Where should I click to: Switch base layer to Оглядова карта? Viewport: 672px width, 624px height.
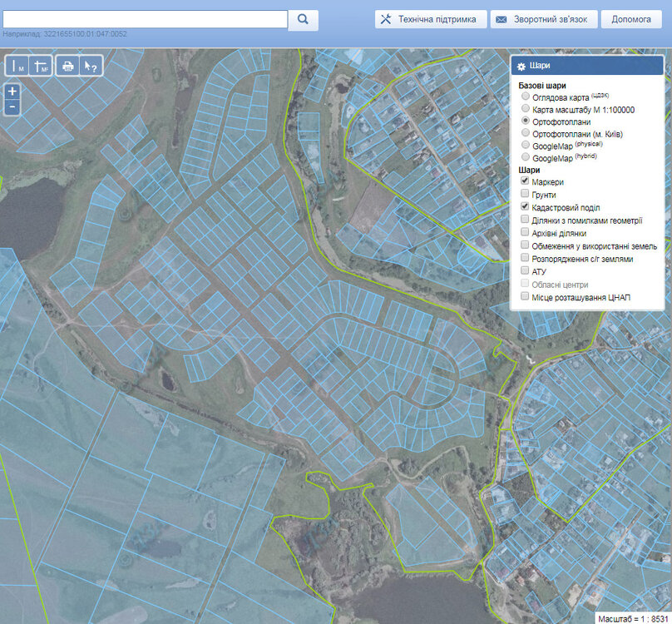(525, 97)
